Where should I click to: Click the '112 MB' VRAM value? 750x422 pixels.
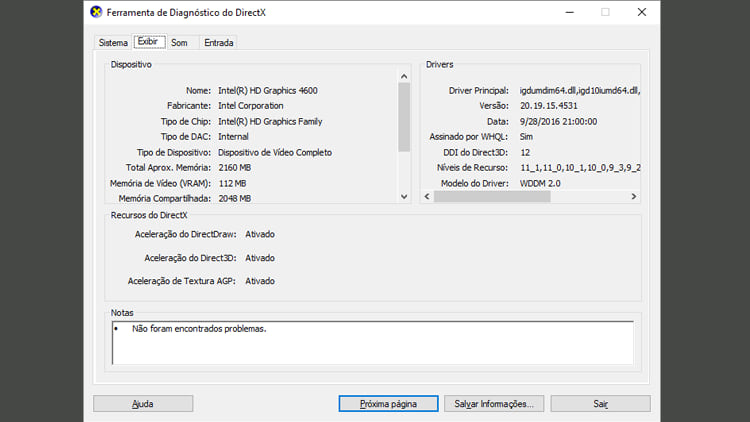click(x=232, y=183)
